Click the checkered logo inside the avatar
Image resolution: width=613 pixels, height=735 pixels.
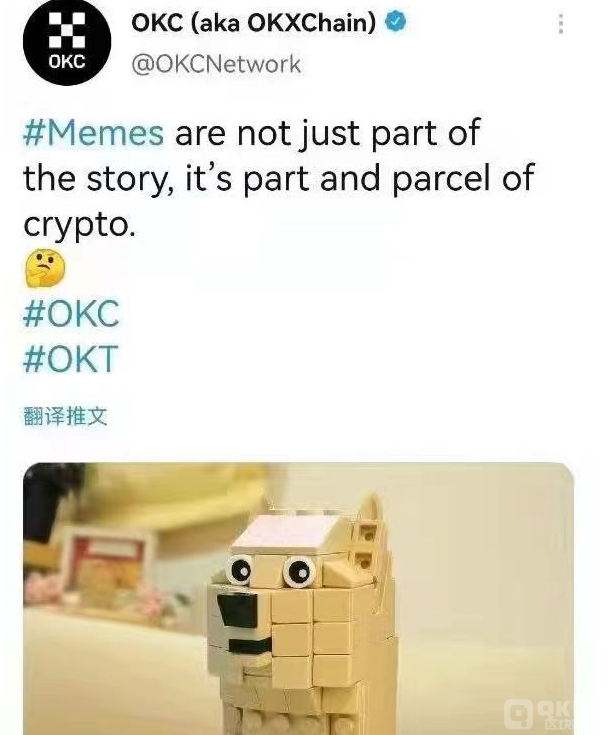pos(67,30)
